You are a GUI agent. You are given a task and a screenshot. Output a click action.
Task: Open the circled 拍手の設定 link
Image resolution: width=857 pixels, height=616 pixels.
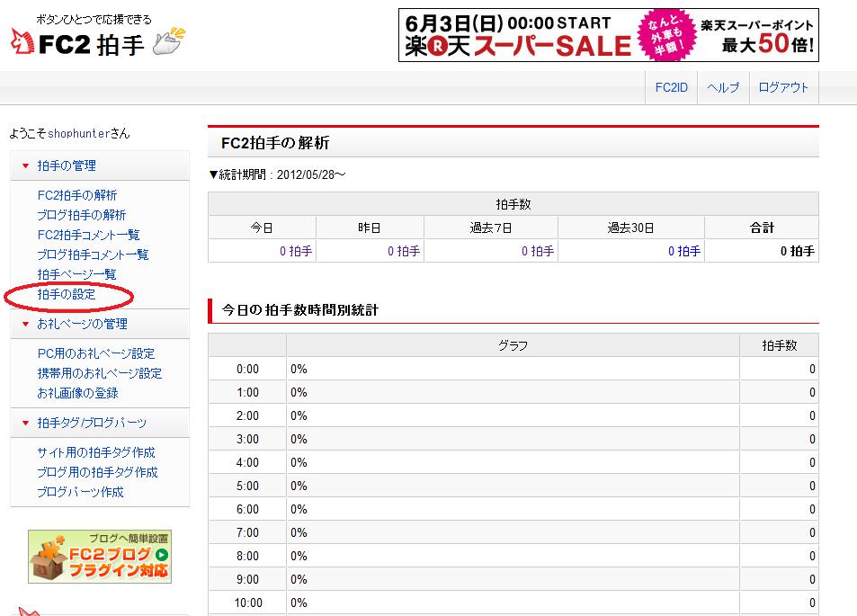pos(66,294)
